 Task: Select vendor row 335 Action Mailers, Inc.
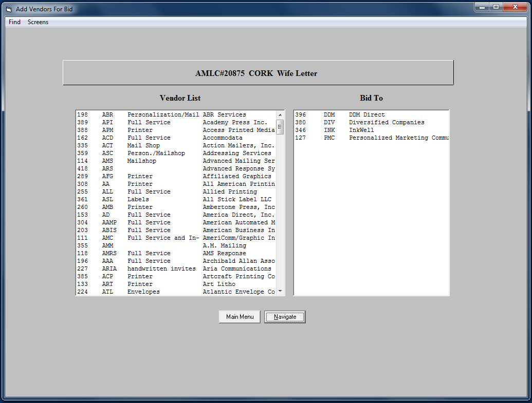[x=176, y=145]
